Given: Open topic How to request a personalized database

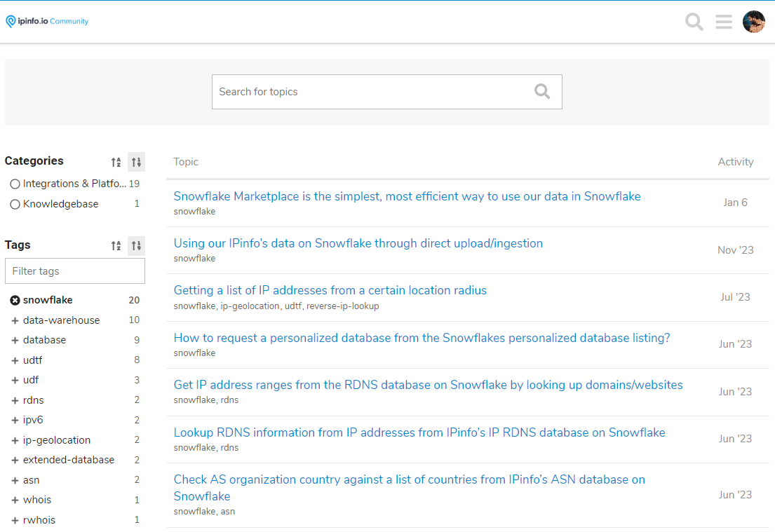Looking at the screenshot, I should click(x=422, y=338).
